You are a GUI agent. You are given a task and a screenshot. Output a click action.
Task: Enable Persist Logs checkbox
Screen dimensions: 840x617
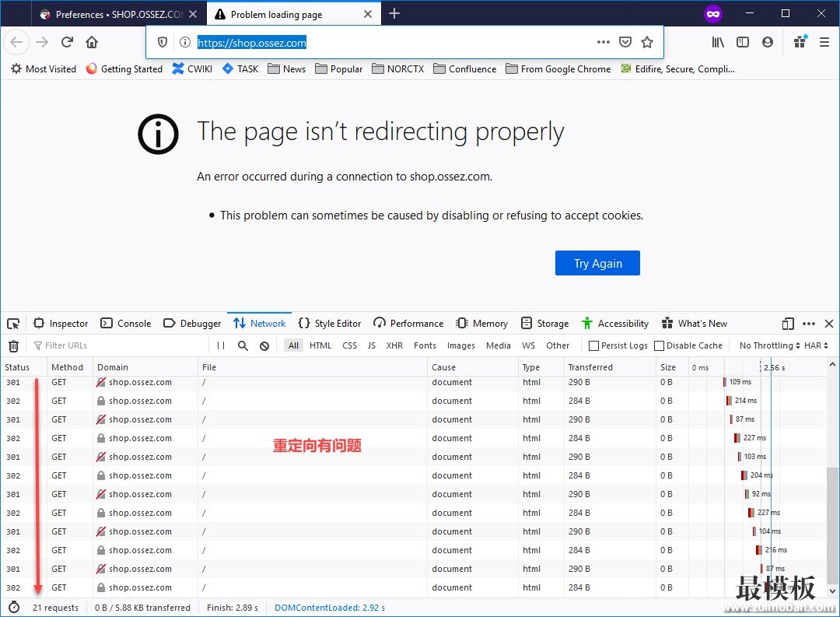pos(593,345)
